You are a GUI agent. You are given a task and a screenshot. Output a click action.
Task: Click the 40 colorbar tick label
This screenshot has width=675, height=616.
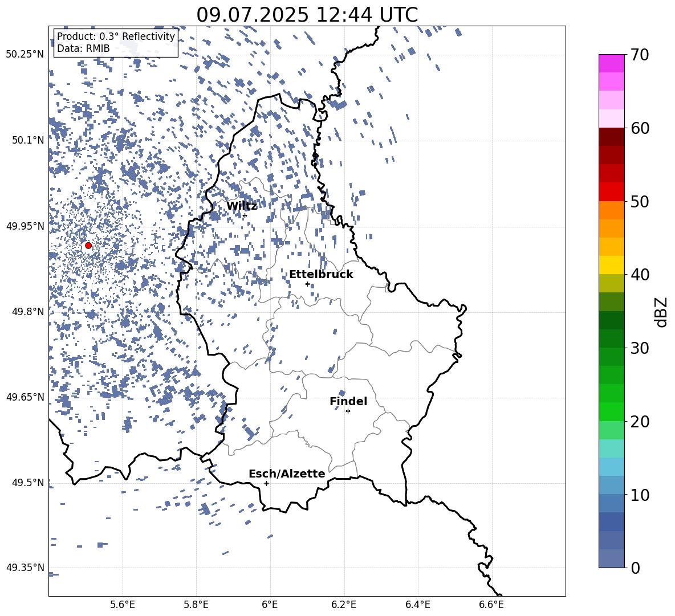click(x=640, y=275)
